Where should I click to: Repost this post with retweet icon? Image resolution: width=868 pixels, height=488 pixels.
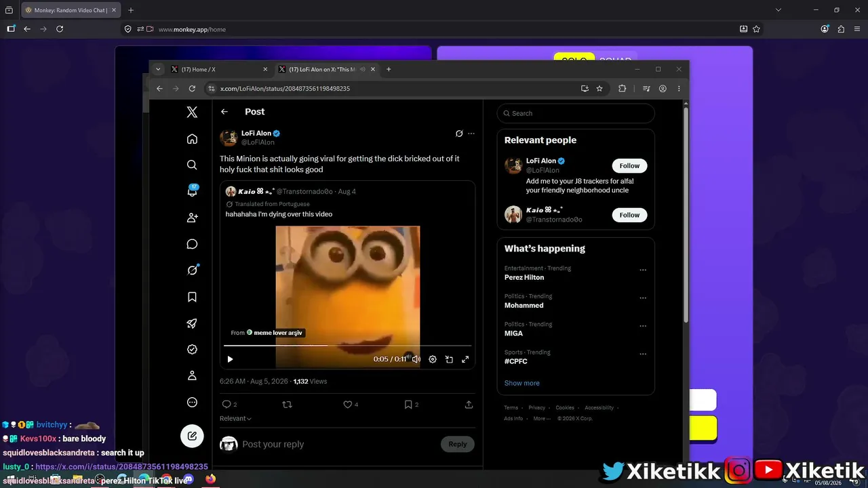pos(287,405)
